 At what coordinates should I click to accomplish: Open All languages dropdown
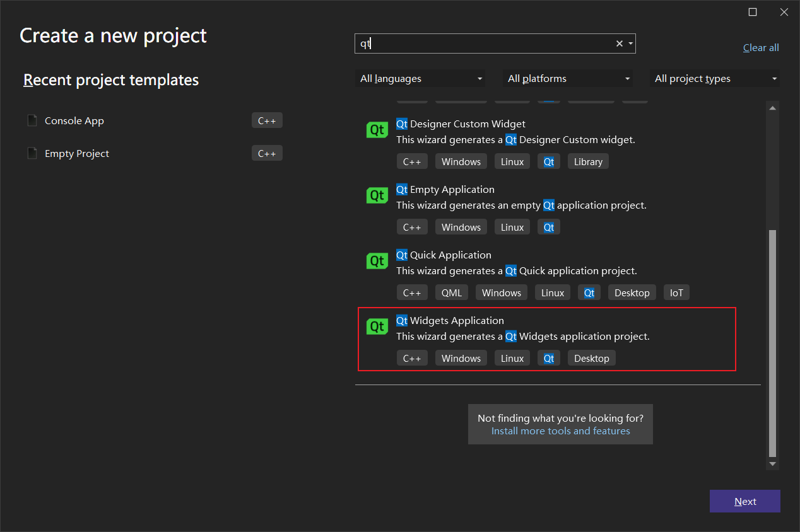point(421,78)
